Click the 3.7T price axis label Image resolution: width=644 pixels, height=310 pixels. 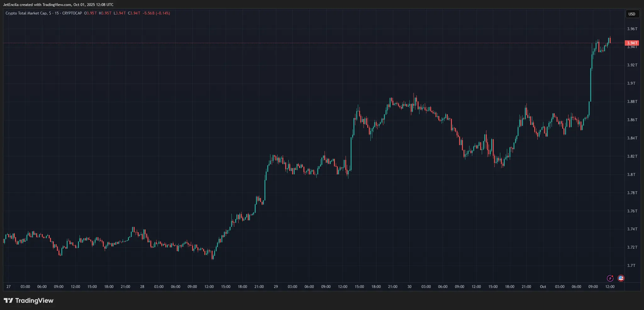pyautogui.click(x=631, y=266)
